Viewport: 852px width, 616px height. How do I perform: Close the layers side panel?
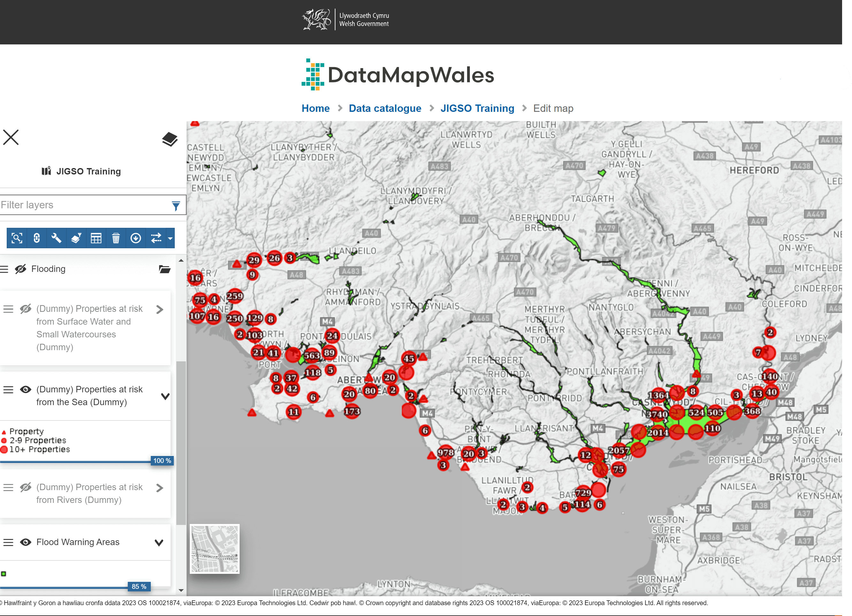coord(11,137)
